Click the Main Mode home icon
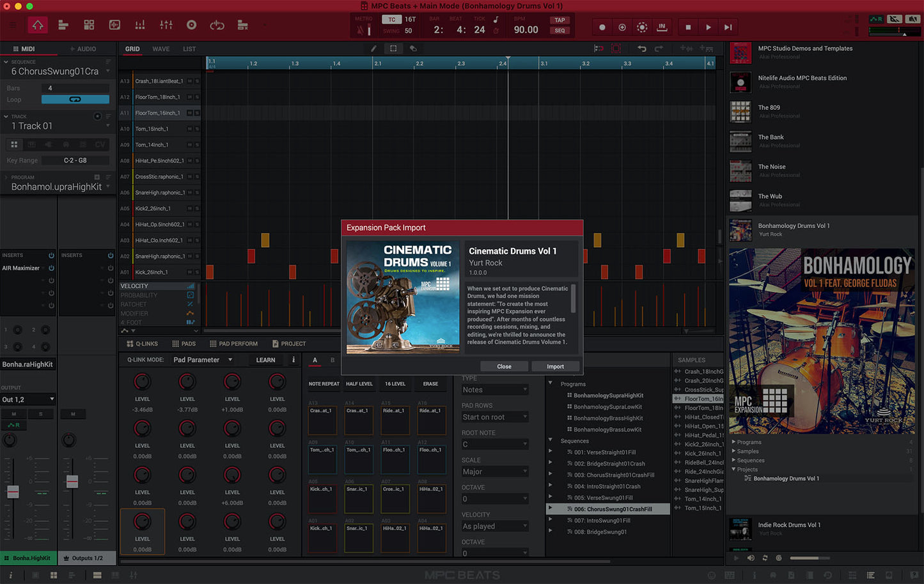This screenshot has height=584, width=924. point(38,26)
